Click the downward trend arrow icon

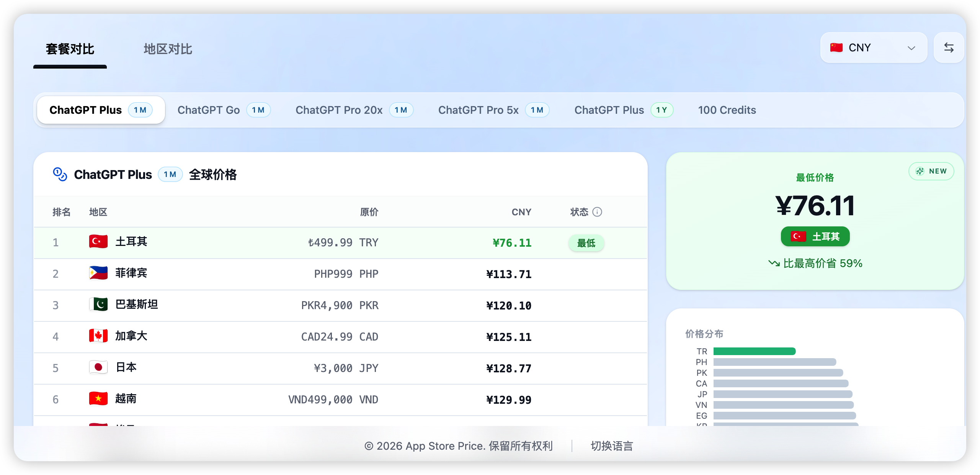(774, 263)
